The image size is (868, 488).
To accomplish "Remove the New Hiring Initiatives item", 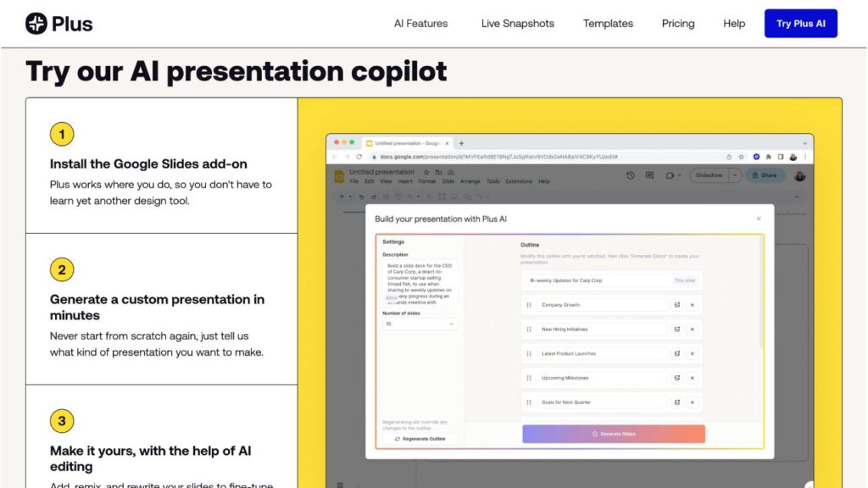I will click(692, 330).
